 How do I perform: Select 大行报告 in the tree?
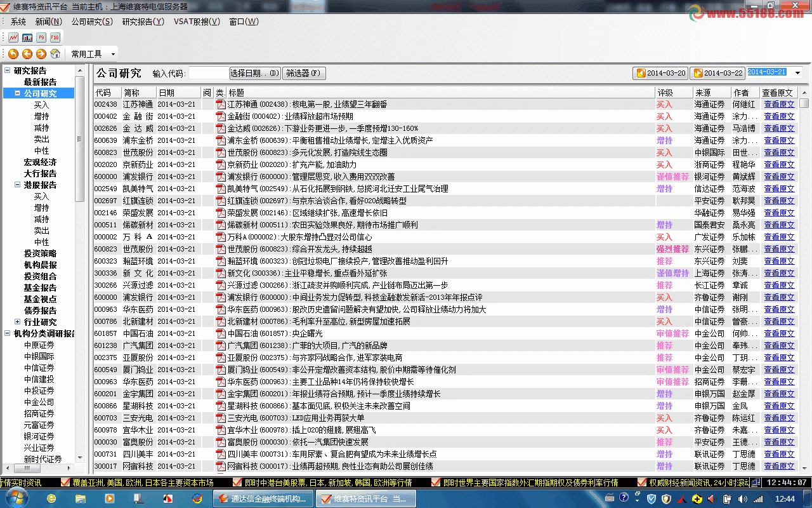click(x=40, y=173)
